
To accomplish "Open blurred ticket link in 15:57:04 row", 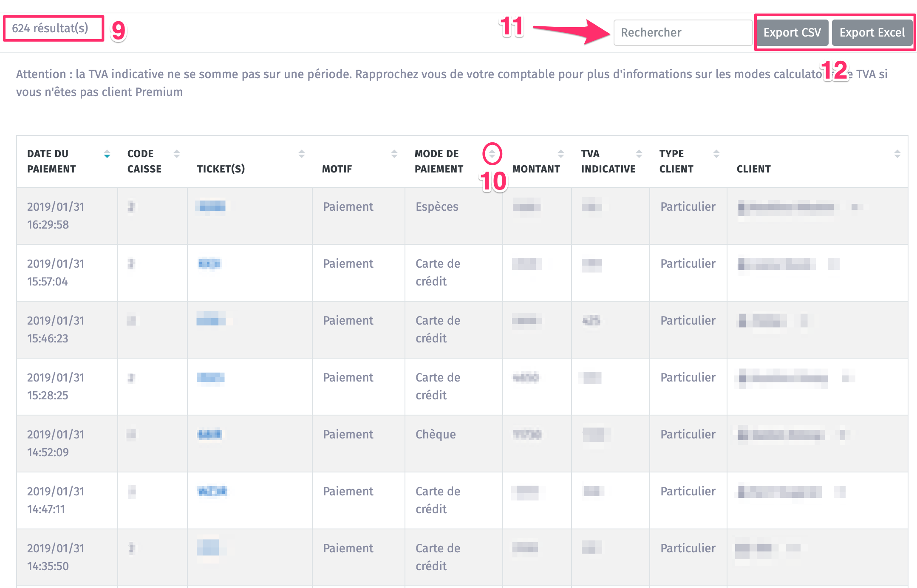I will click(x=209, y=264).
